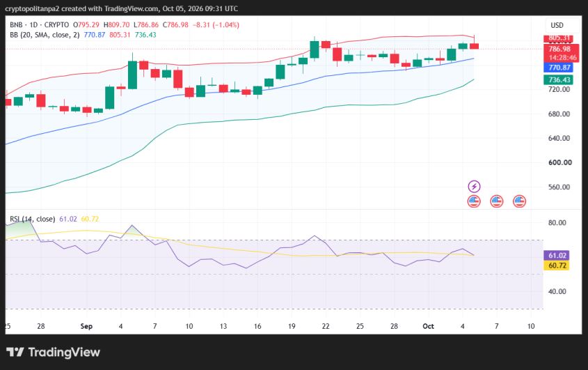Click the O795.29 open value in header

(x=86, y=25)
